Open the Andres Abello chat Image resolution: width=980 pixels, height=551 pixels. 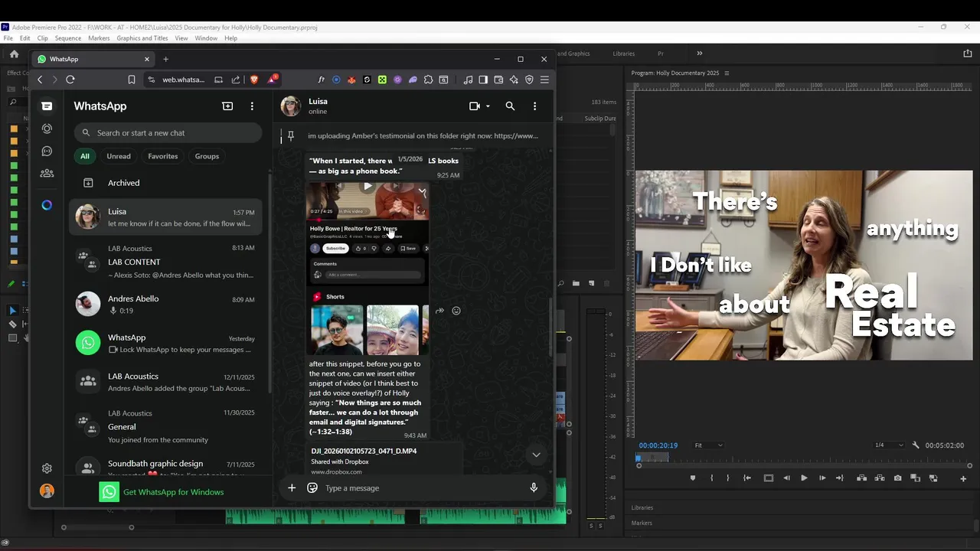coord(166,304)
